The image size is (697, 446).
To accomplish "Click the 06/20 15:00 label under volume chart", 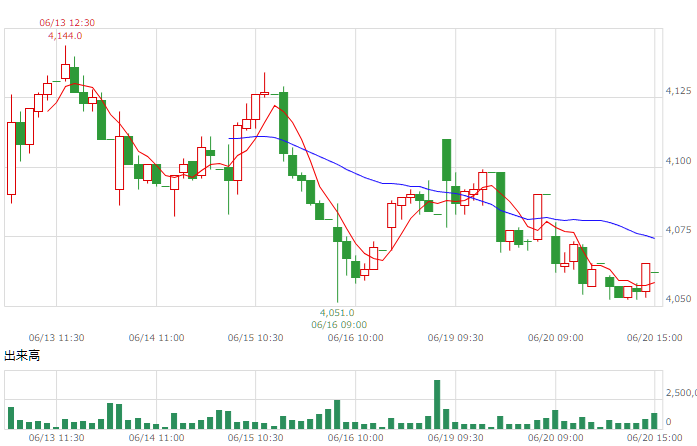I will (x=654, y=438).
